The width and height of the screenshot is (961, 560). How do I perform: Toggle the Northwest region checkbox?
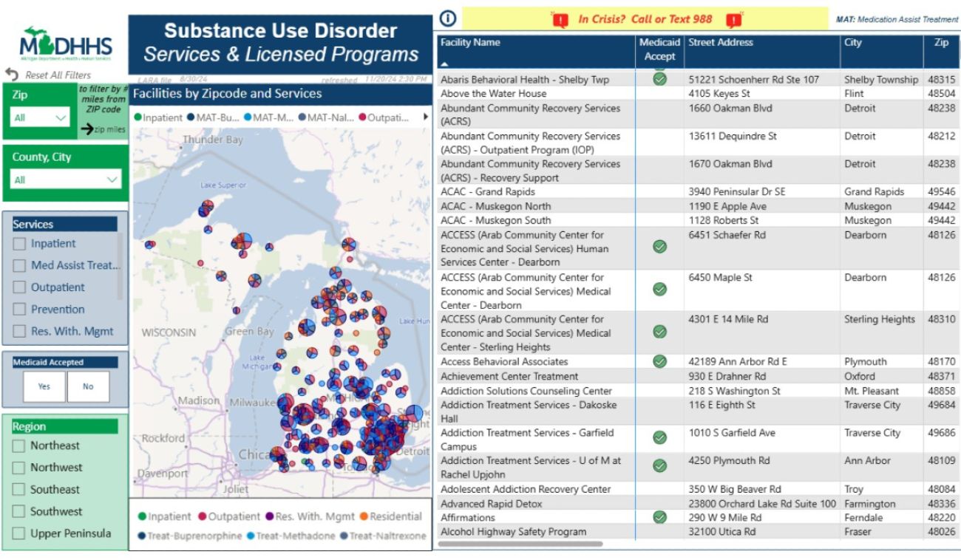(19, 468)
